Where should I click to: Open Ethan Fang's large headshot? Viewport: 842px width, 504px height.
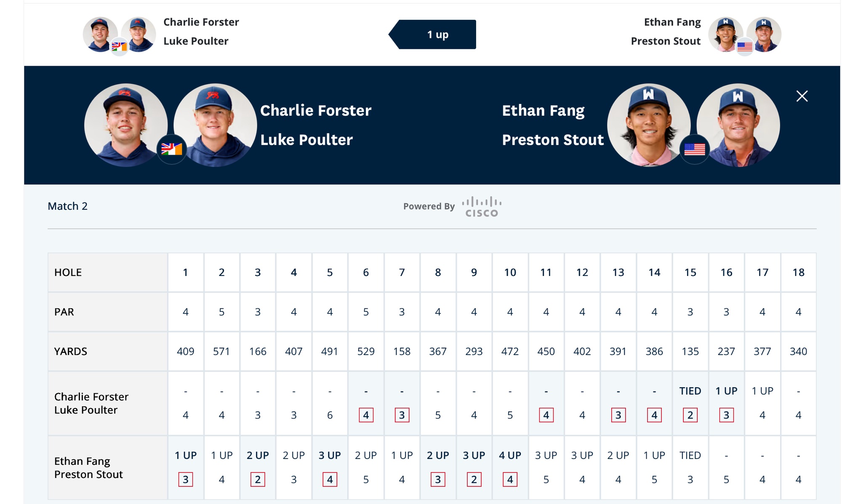(x=649, y=125)
